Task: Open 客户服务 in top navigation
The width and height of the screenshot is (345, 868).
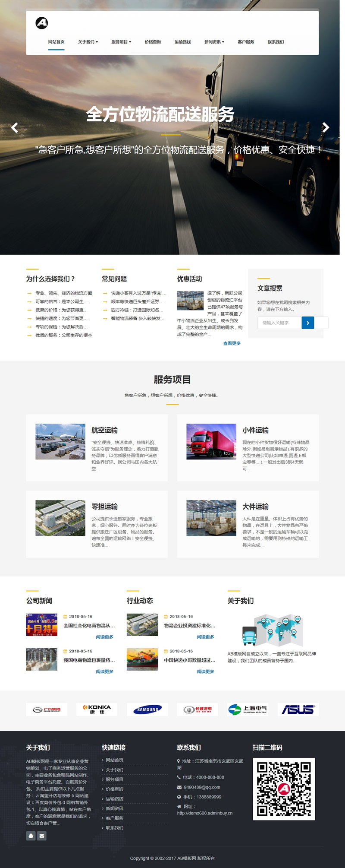Action: [246, 42]
